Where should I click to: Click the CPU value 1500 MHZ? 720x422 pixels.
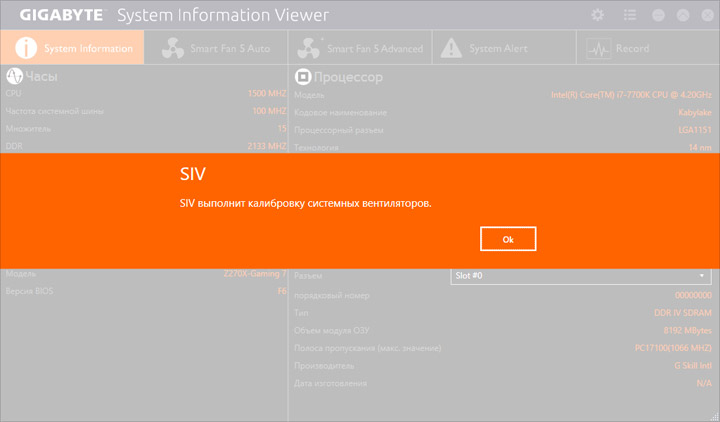267,93
